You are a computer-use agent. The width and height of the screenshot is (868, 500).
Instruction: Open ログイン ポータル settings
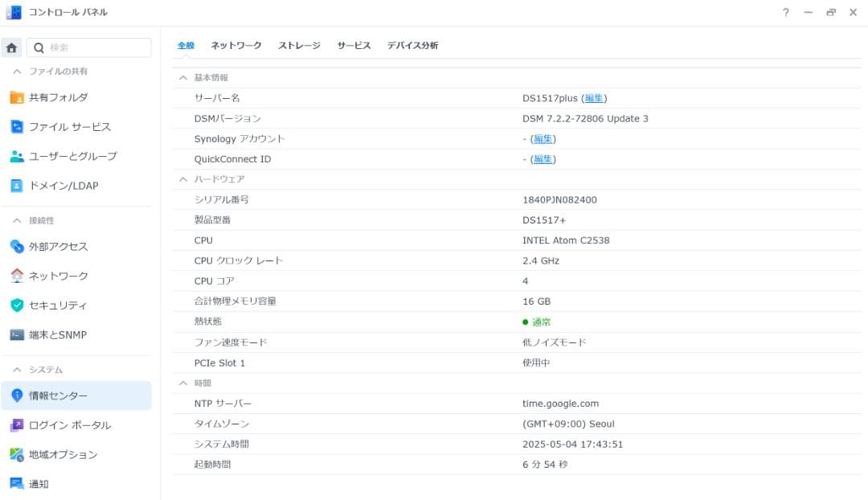pos(70,425)
